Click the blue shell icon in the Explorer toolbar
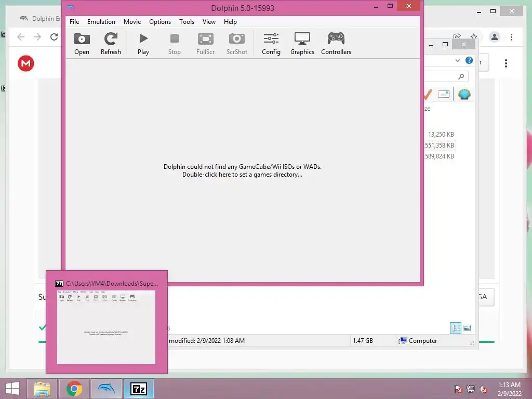Screen dimensions: 532x399 point(464,94)
